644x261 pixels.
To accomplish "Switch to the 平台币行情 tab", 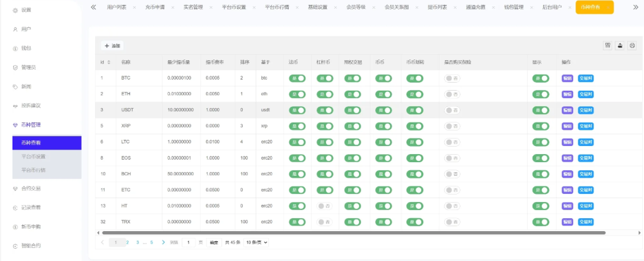I will pos(276,7).
